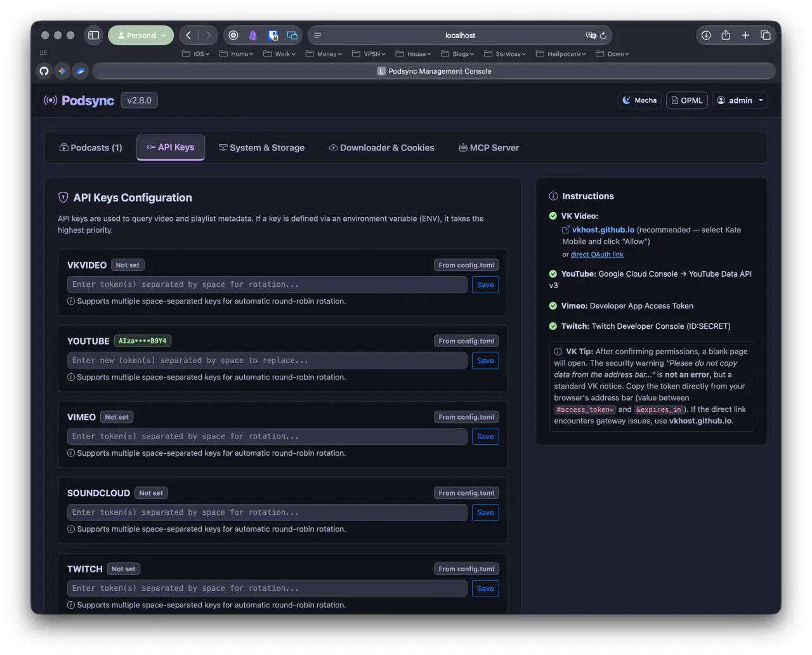The width and height of the screenshot is (812, 655).
Task: Reload the localhost page
Action: point(603,36)
